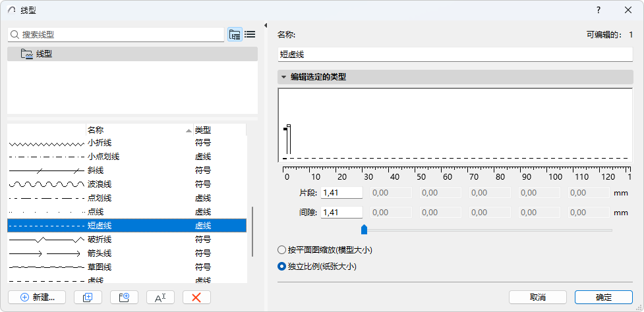
Task: Switch to flat list view icon
Action: click(x=250, y=35)
